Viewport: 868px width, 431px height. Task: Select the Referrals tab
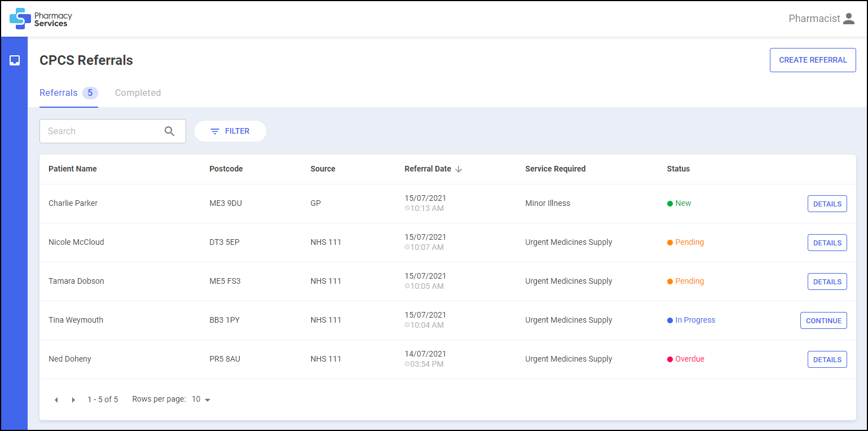pos(59,93)
